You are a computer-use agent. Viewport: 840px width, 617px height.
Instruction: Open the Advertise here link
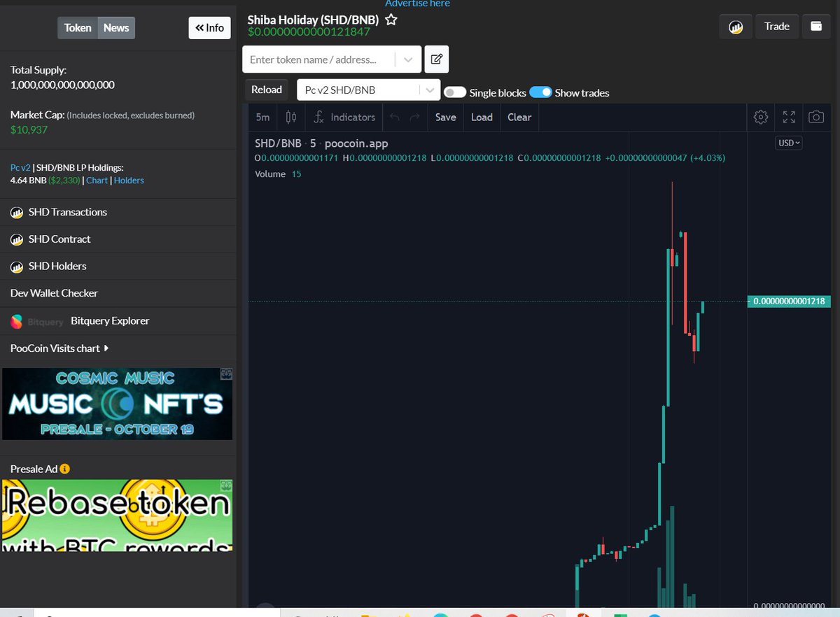(x=417, y=3)
